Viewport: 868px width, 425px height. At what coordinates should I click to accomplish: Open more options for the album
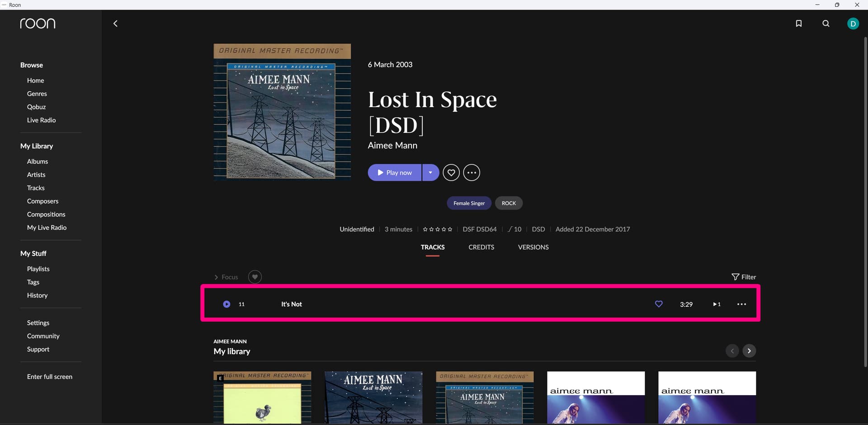point(472,172)
